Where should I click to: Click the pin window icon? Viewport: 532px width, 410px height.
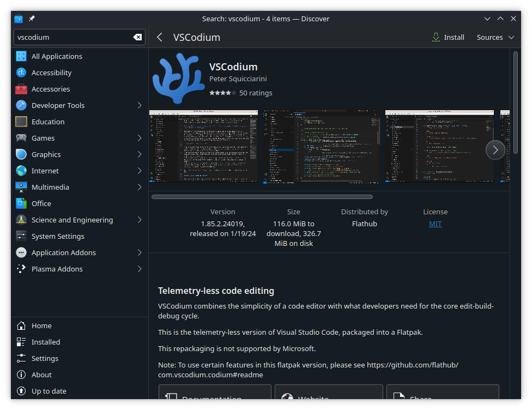tap(32, 19)
